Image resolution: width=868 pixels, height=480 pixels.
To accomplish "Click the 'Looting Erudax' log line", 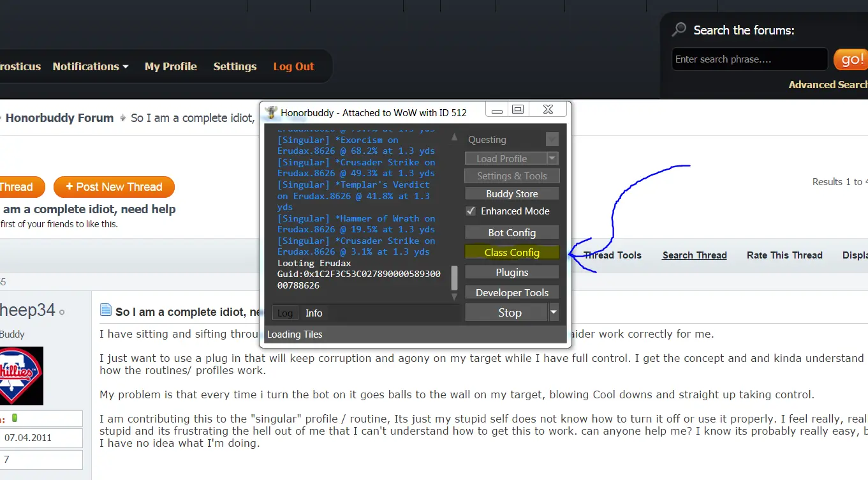I will click(314, 263).
